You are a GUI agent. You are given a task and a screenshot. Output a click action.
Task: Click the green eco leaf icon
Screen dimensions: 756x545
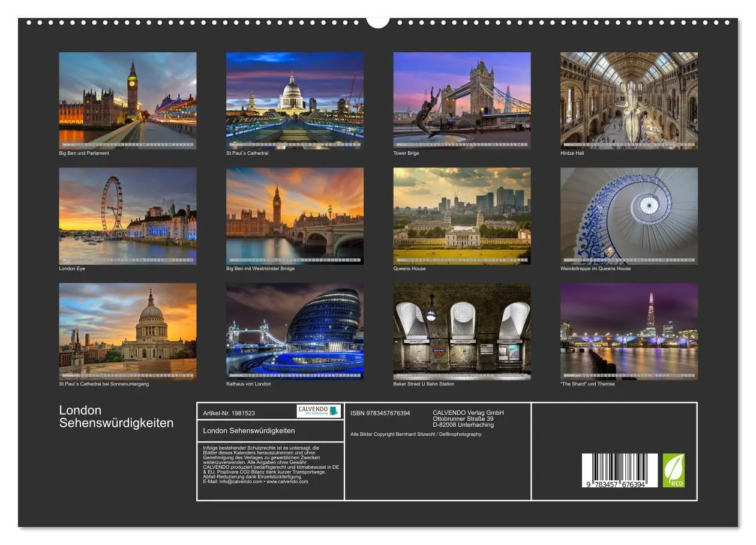(673, 470)
